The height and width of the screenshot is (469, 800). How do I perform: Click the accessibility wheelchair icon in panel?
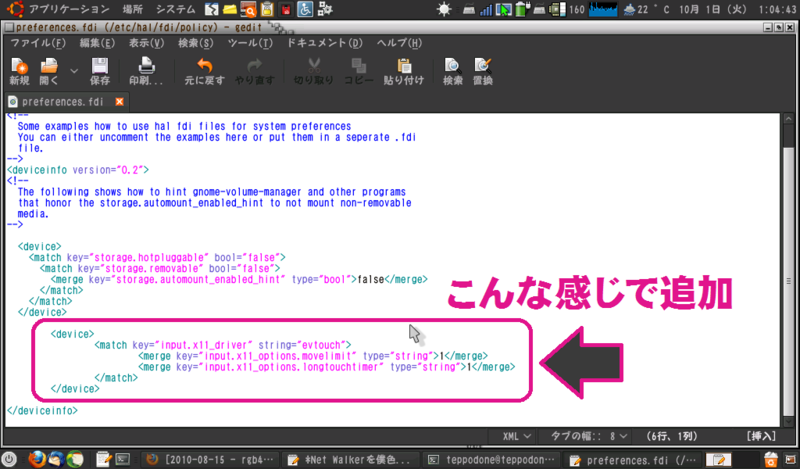(x=305, y=9)
